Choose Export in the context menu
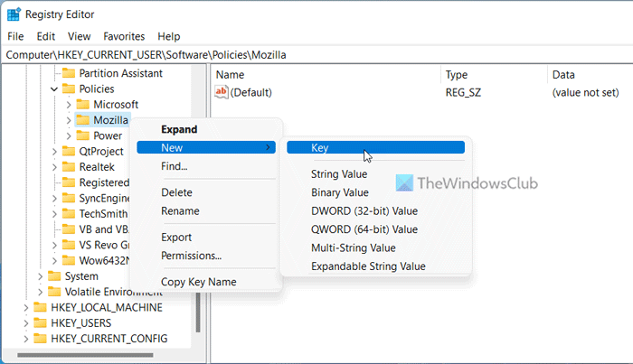The width and height of the screenshot is (633, 364). pyautogui.click(x=206, y=237)
